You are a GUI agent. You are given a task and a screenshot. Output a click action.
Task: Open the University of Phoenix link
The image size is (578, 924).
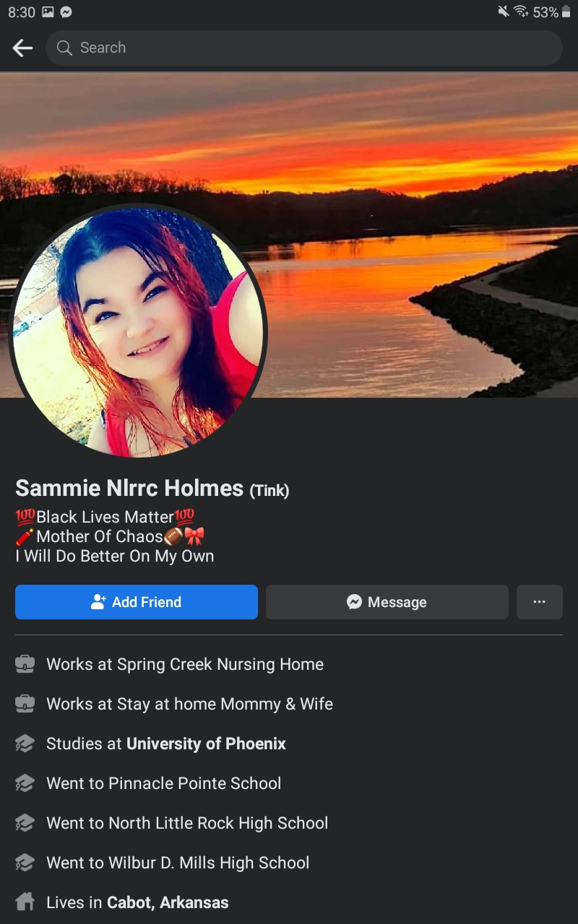(207, 744)
